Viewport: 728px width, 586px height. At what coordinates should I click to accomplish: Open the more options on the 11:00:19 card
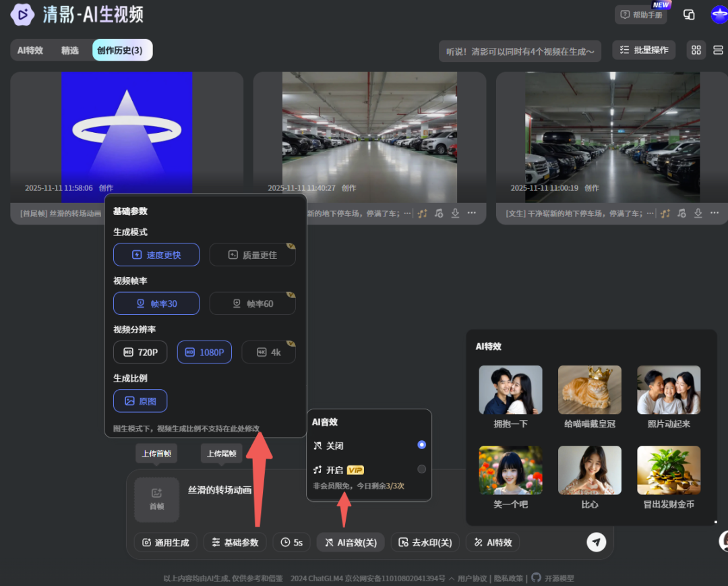pos(715,212)
